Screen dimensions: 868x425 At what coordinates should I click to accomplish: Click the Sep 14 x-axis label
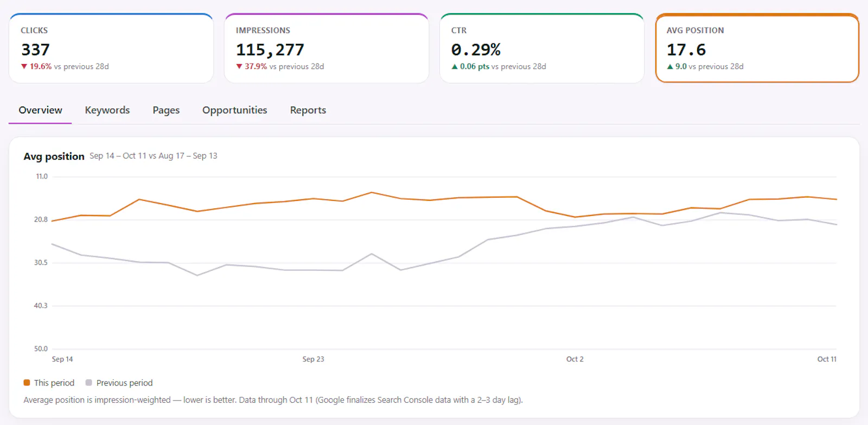tap(62, 359)
